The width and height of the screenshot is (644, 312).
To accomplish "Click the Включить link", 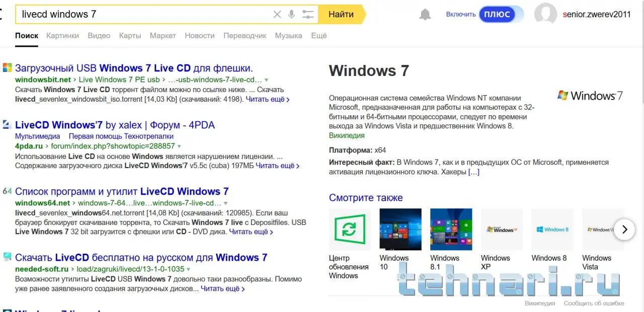I will click(460, 15).
